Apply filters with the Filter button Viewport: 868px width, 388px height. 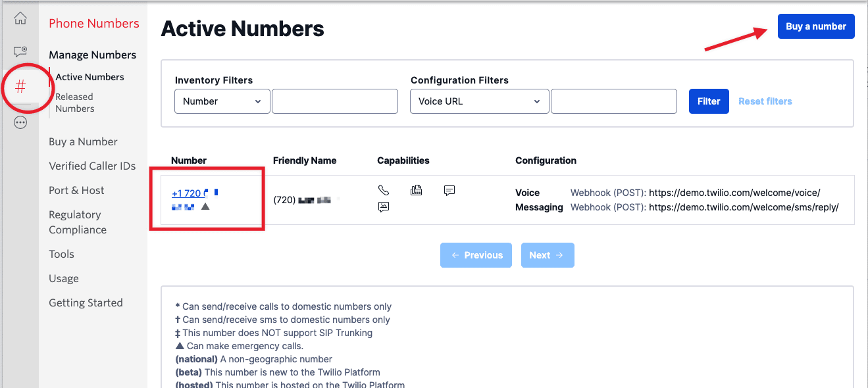point(709,101)
